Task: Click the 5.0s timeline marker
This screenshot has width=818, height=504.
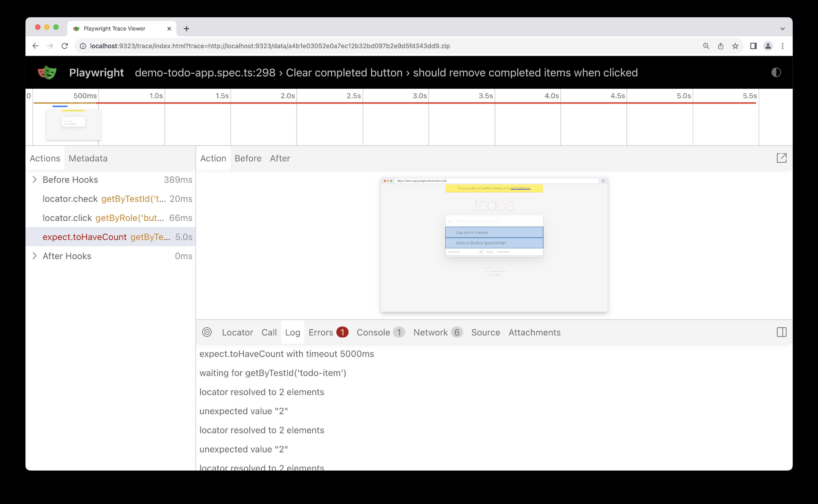Action: 684,96
